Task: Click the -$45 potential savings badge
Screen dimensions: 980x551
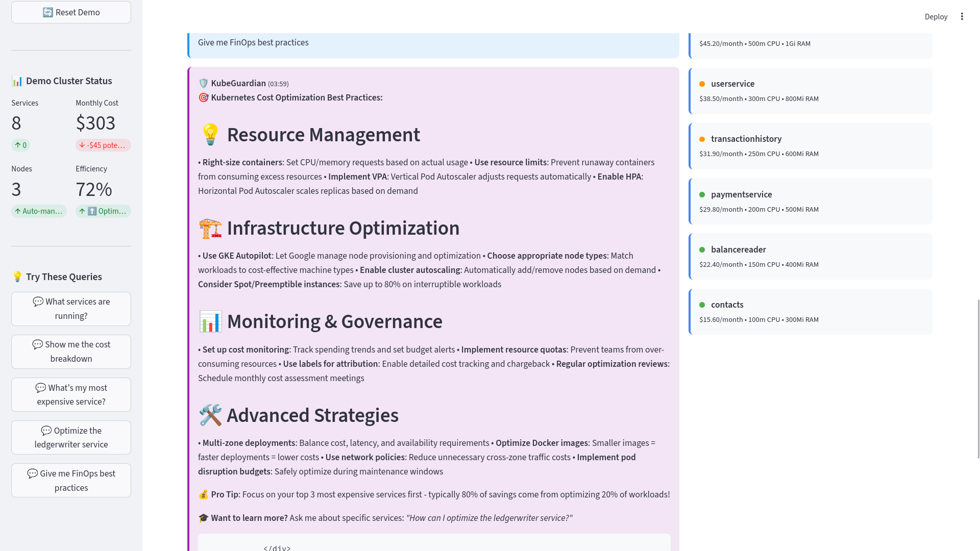Action: point(103,145)
